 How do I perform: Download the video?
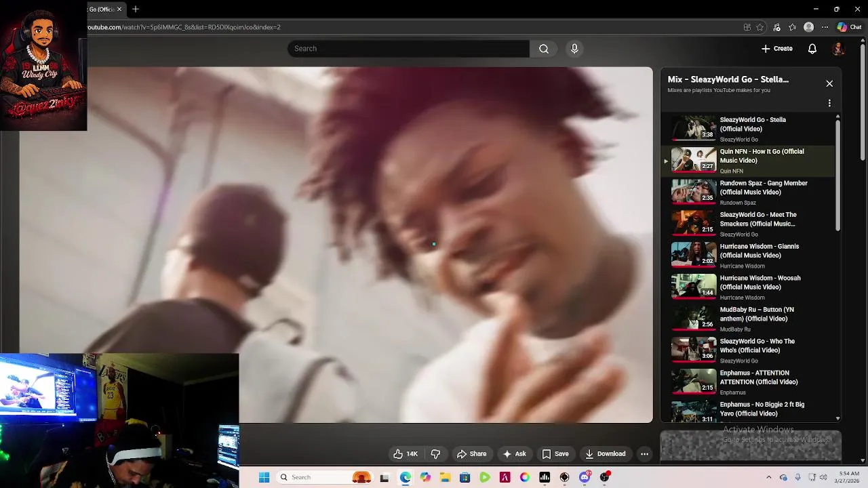click(x=606, y=454)
